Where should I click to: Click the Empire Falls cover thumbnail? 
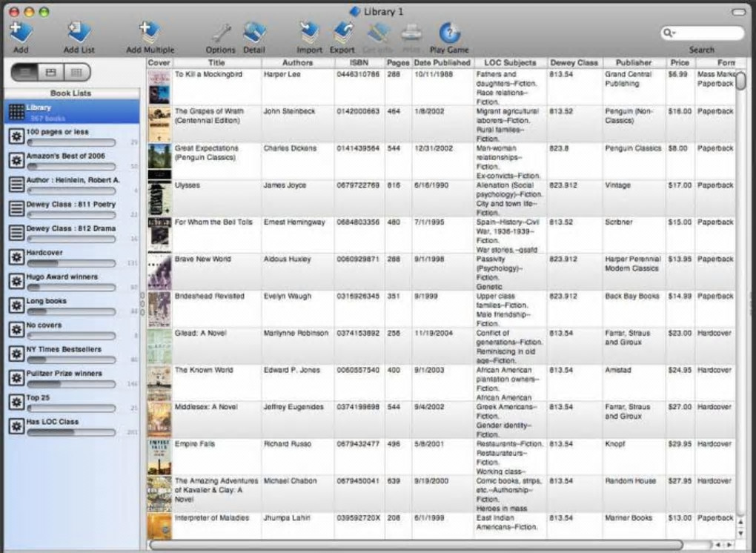click(x=159, y=457)
